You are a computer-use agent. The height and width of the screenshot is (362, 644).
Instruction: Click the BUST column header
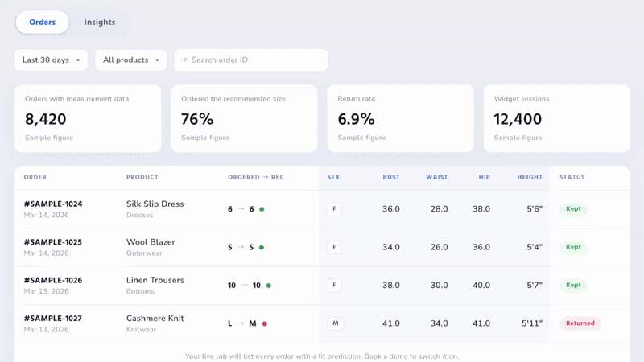pyautogui.click(x=391, y=177)
